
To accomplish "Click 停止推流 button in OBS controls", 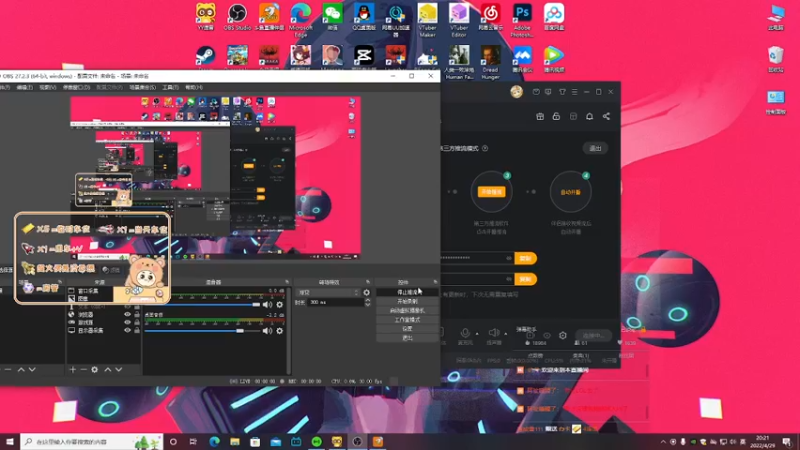I will pos(407,292).
